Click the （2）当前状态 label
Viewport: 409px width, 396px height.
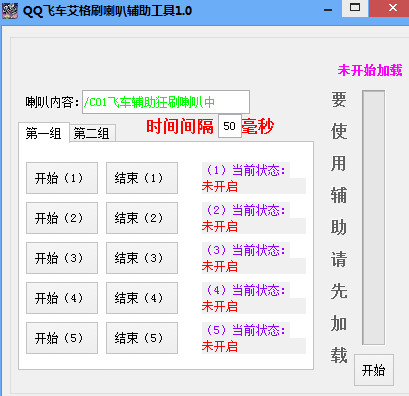pyautogui.click(x=246, y=210)
